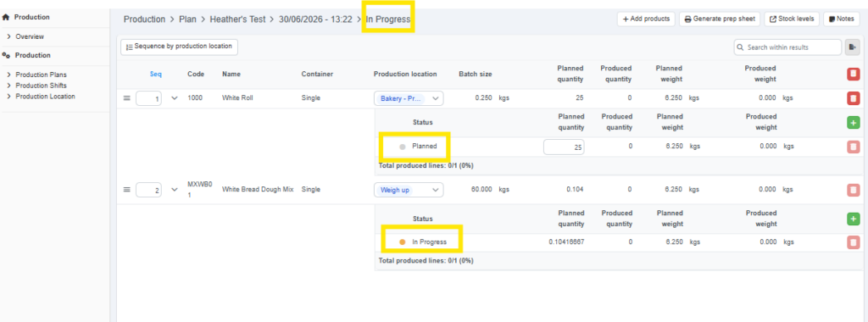Click the Batch size column header

pyautogui.click(x=476, y=74)
